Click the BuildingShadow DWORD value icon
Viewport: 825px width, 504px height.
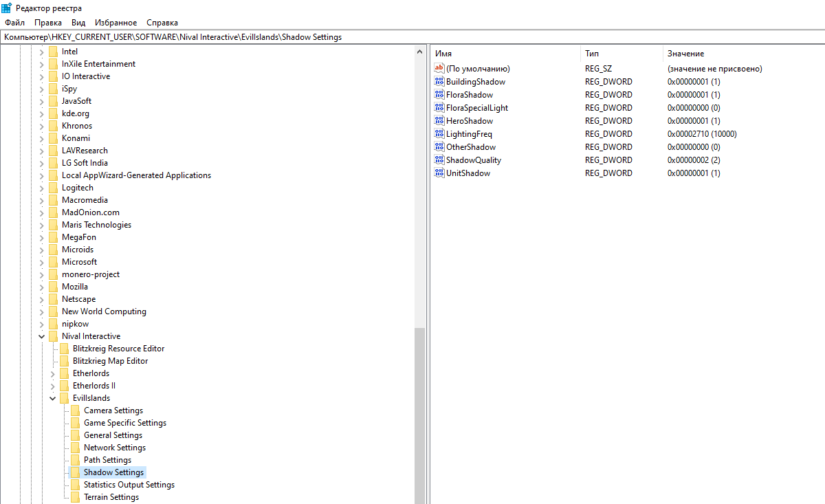coord(440,82)
